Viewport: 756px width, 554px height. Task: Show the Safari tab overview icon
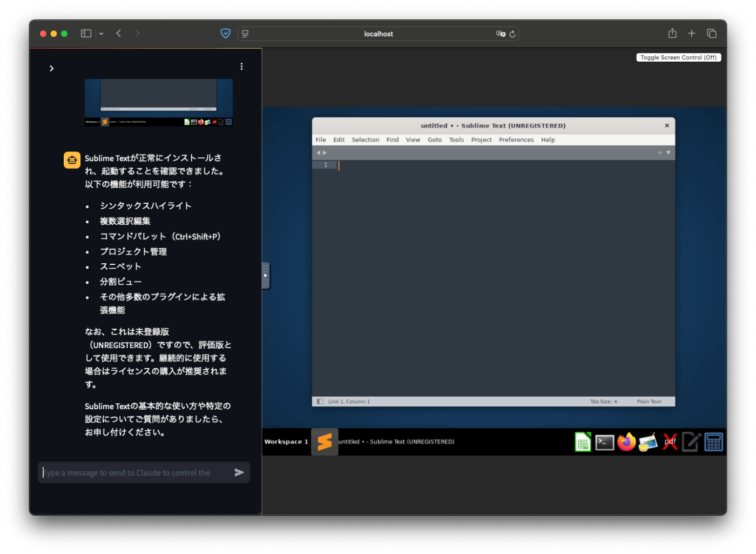[712, 34]
